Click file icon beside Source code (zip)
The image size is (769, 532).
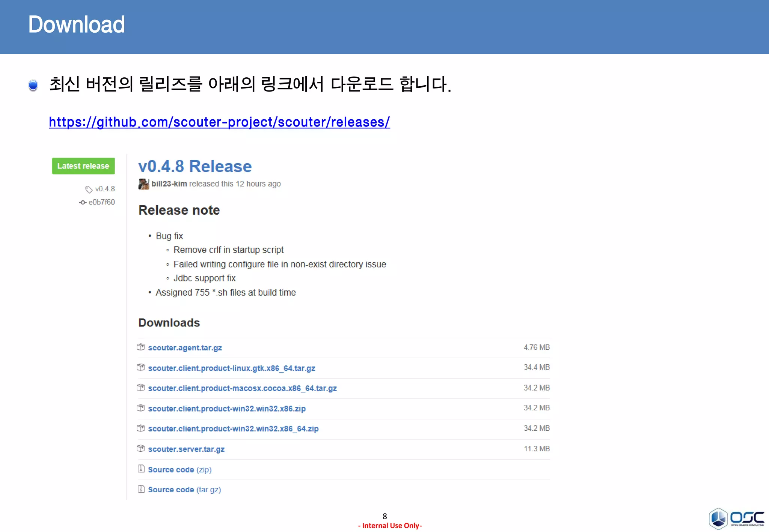pos(142,469)
